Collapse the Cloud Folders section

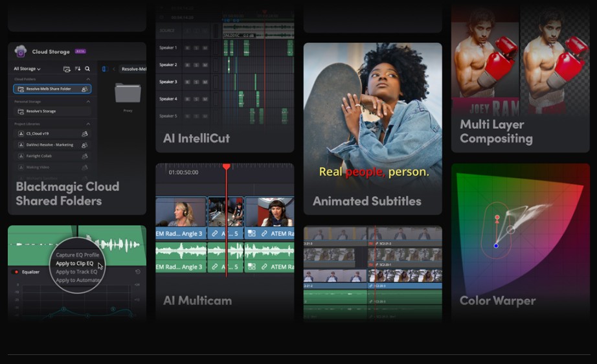click(x=88, y=79)
